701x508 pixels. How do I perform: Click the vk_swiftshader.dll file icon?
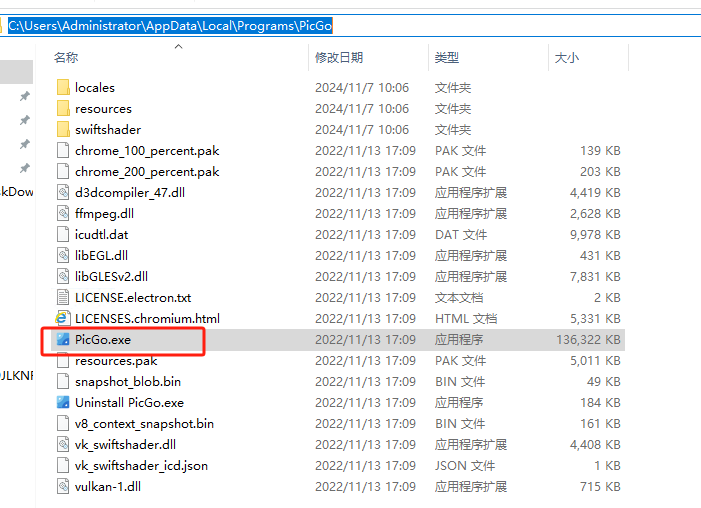tap(63, 444)
